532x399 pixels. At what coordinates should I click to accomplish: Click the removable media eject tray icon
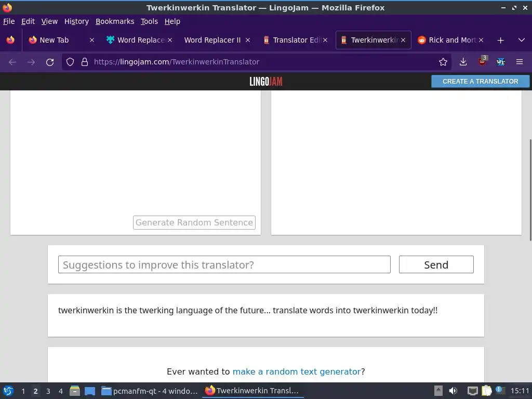[x=438, y=391]
